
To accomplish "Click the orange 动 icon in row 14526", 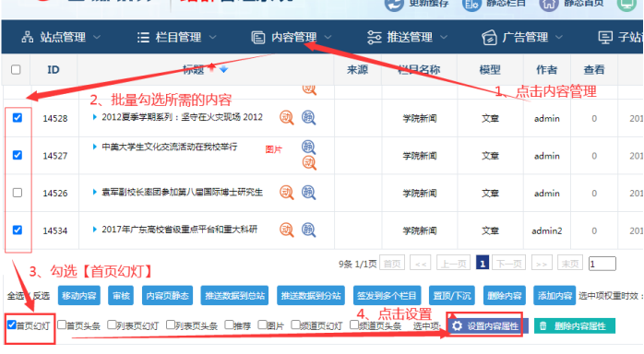I will (x=287, y=193).
